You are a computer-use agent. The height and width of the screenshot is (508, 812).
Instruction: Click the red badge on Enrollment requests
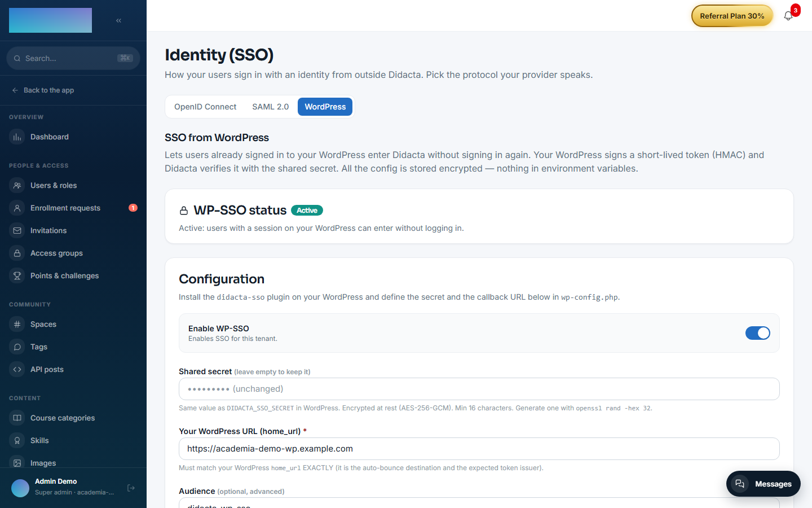[x=133, y=208]
